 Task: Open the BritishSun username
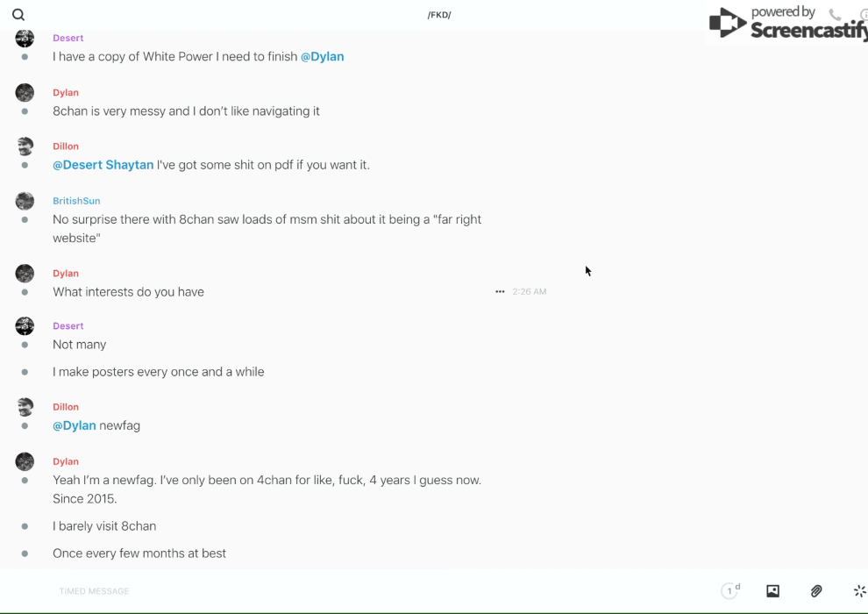coord(76,201)
